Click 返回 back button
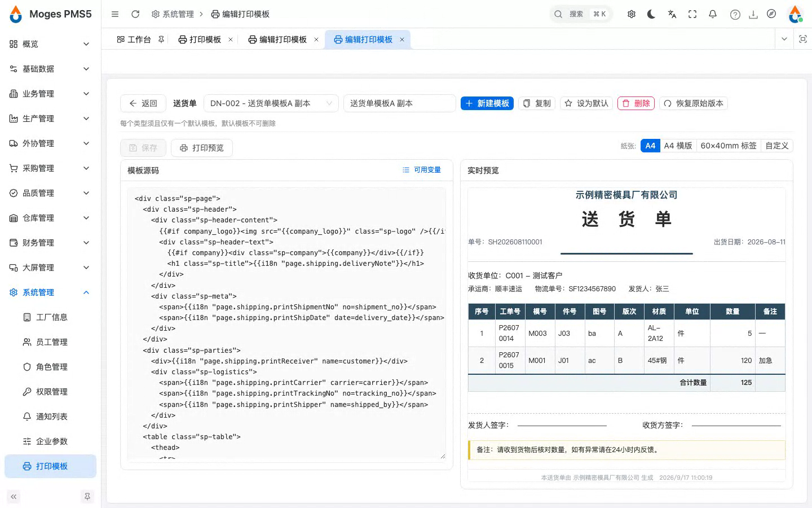 coord(143,103)
